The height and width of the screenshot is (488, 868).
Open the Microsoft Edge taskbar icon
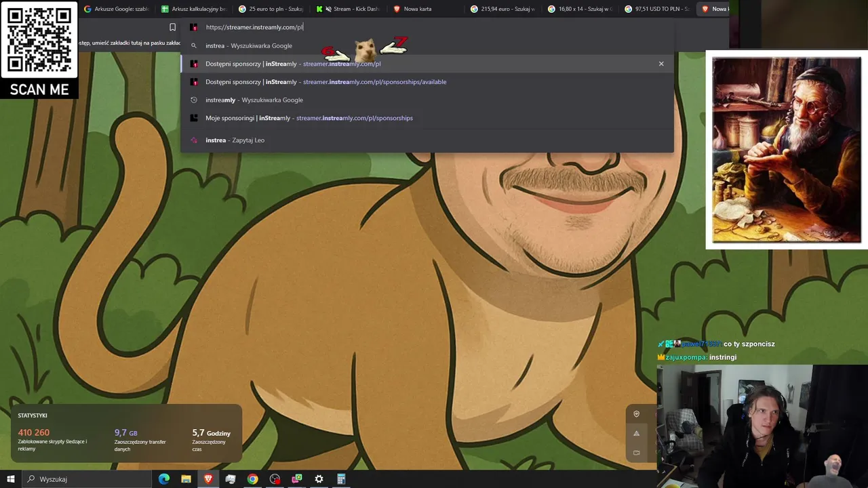click(x=164, y=479)
